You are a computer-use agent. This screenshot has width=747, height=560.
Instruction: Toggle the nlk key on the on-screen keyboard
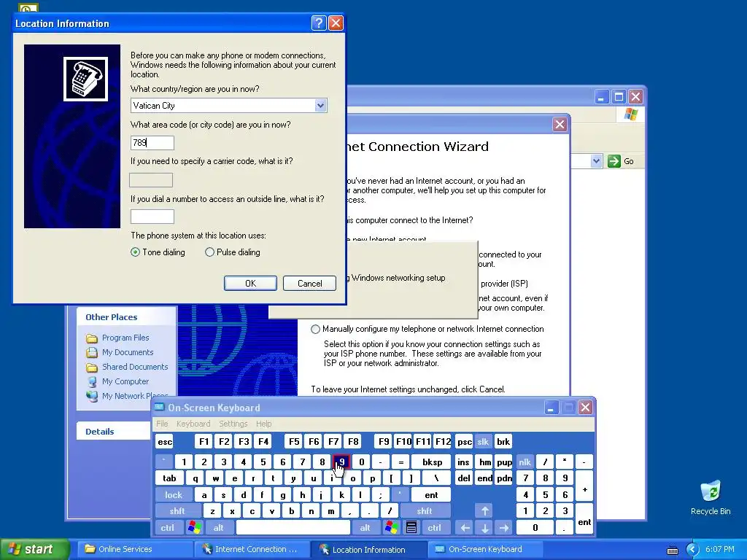click(525, 462)
